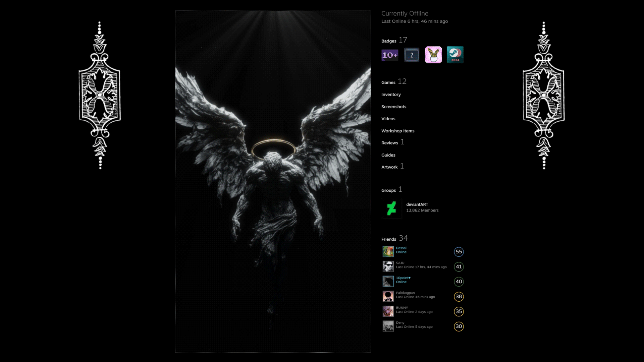644x362 pixels.
Task: Open Workshop Items link
Action: tap(397, 131)
